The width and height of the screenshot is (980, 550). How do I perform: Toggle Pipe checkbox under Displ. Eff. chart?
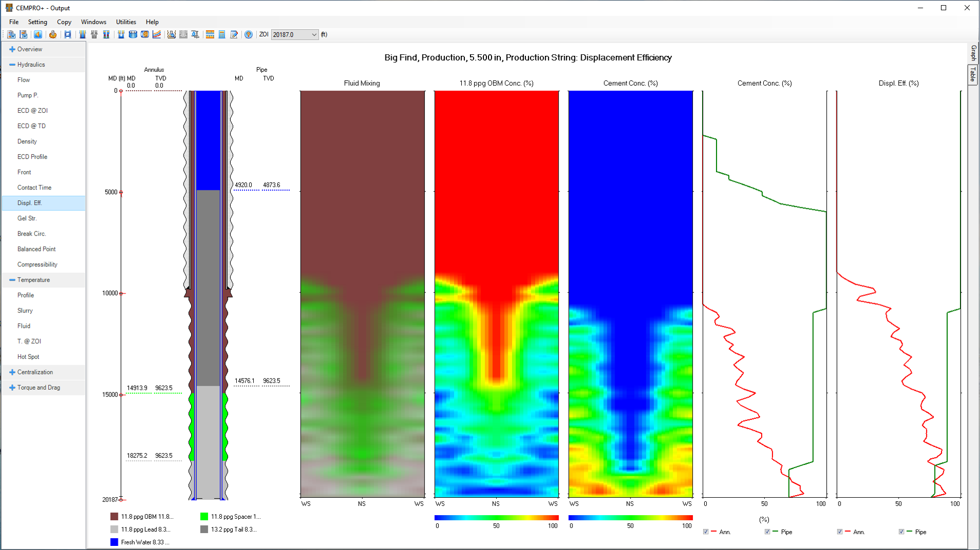click(901, 532)
